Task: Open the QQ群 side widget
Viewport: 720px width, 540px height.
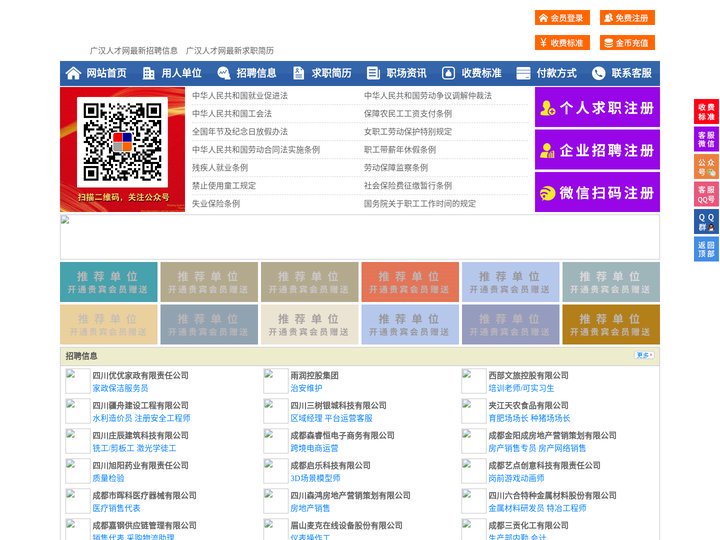Action: click(x=706, y=222)
